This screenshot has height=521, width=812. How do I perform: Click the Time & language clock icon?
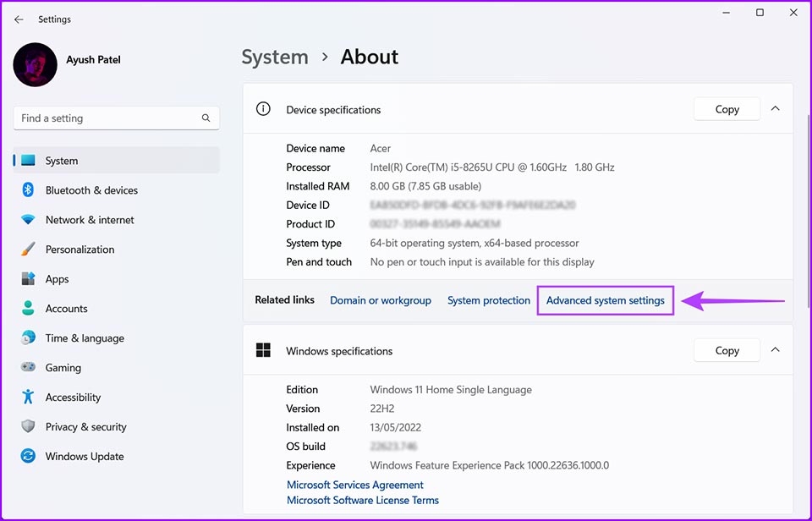coord(26,338)
